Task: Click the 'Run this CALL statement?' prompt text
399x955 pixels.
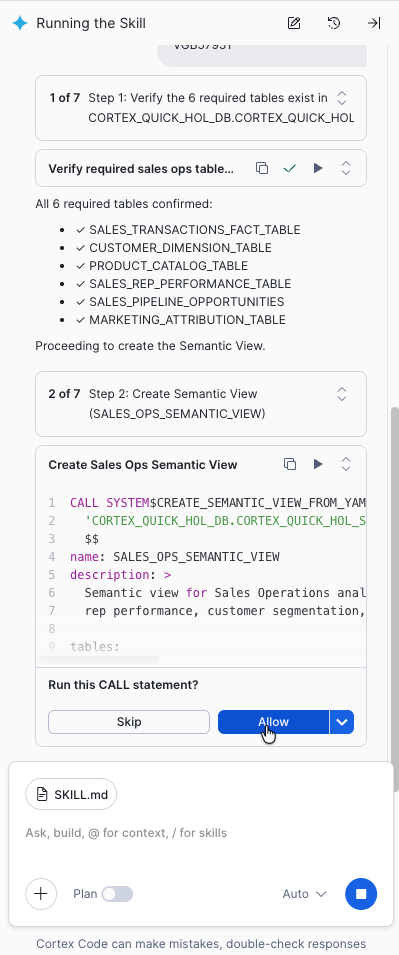Action: (x=124, y=685)
